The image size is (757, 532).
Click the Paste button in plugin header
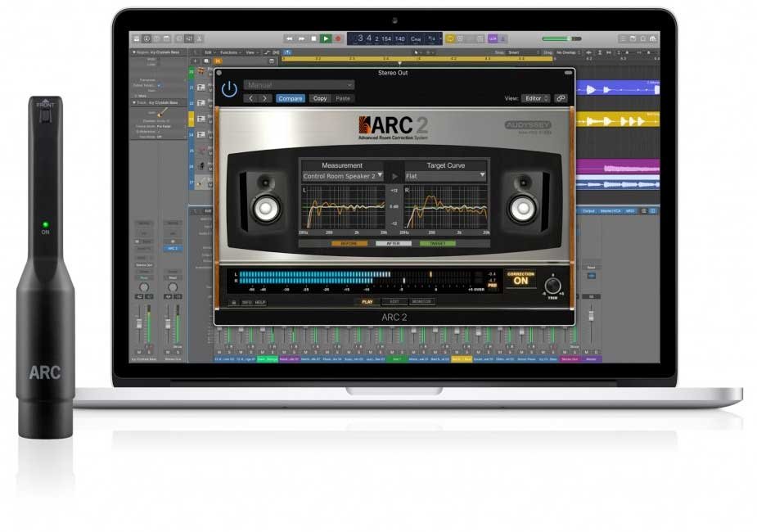click(343, 98)
